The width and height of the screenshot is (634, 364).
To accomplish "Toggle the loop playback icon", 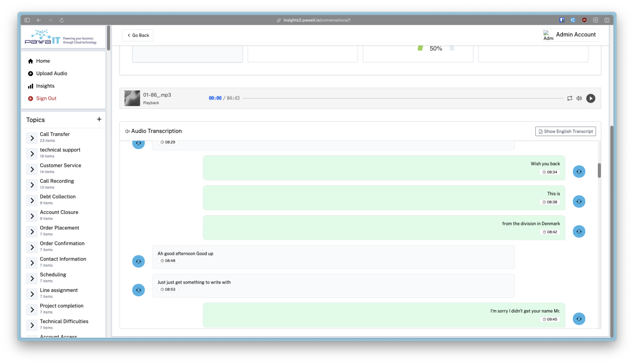I will coord(570,98).
